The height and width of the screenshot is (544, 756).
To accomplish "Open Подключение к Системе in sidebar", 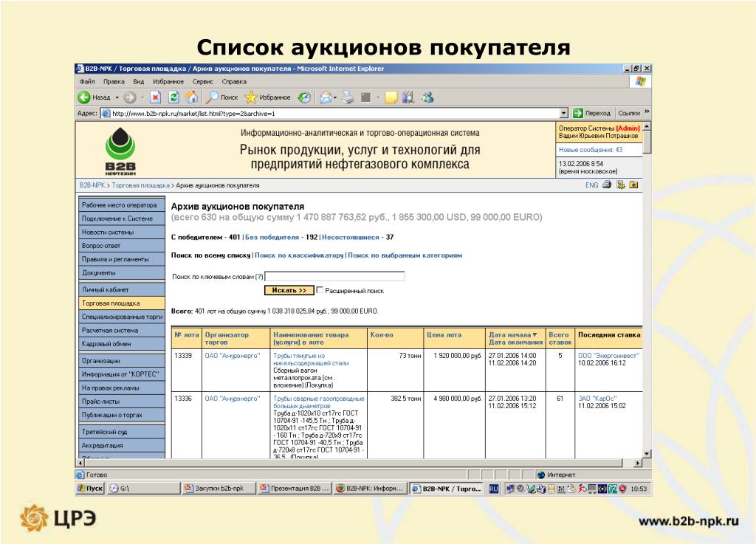I will [x=122, y=218].
